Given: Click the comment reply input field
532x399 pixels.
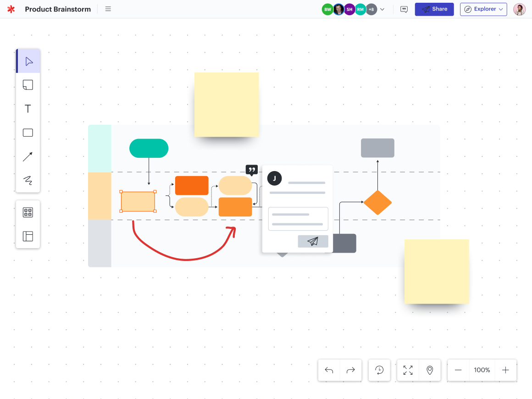Looking at the screenshot, I should pos(298,219).
